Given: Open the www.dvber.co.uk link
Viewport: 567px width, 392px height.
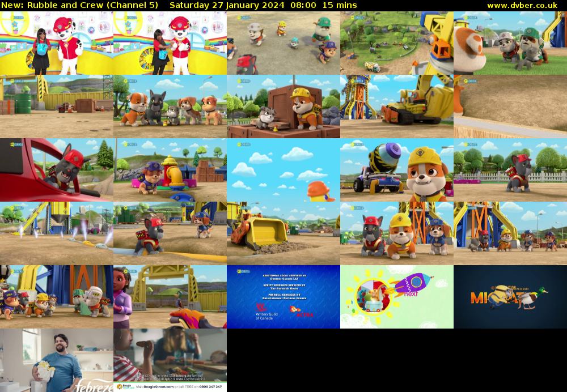Looking at the screenshot, I should pyautogui.click(x=522, y=6).
